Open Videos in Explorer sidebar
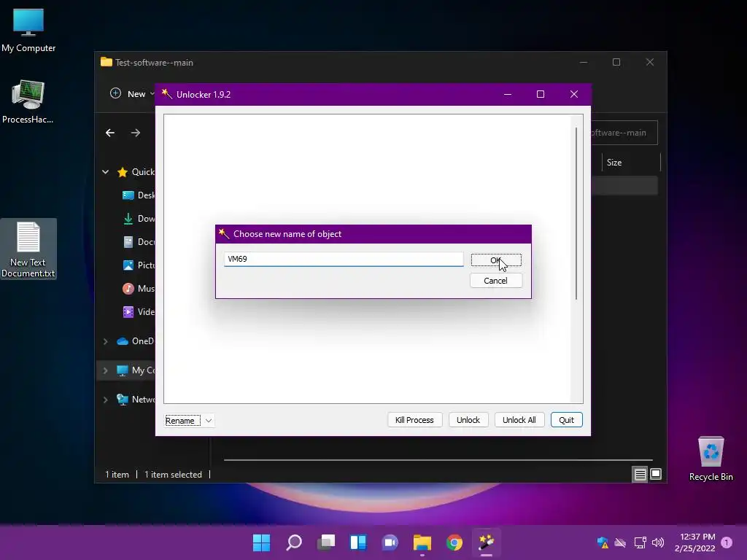This screenshot has width=747, height=560. coord(139,312)
